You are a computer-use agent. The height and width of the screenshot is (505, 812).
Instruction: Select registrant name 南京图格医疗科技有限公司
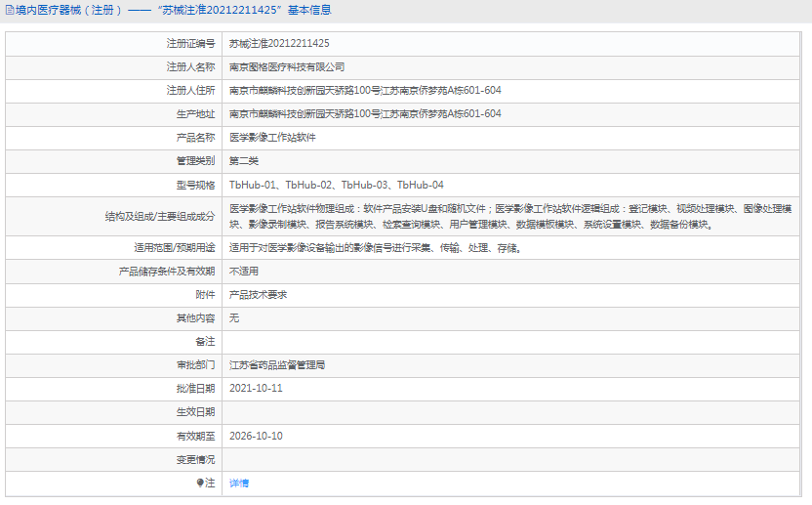(287, 66)
